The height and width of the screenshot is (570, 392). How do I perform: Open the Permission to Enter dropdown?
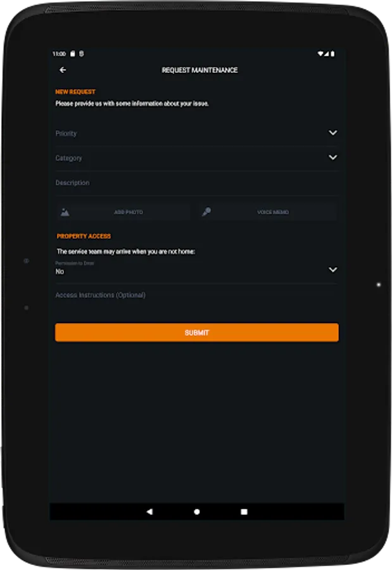(x=196, y=270)
